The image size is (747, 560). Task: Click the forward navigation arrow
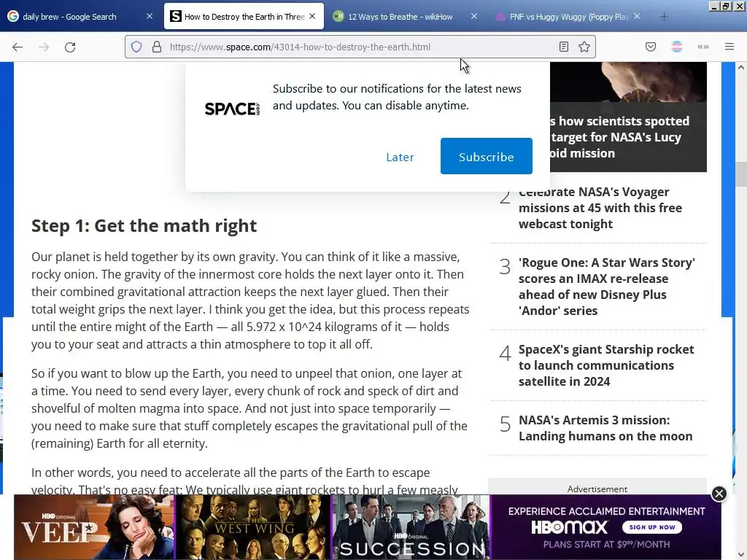[x=44, y=47]
